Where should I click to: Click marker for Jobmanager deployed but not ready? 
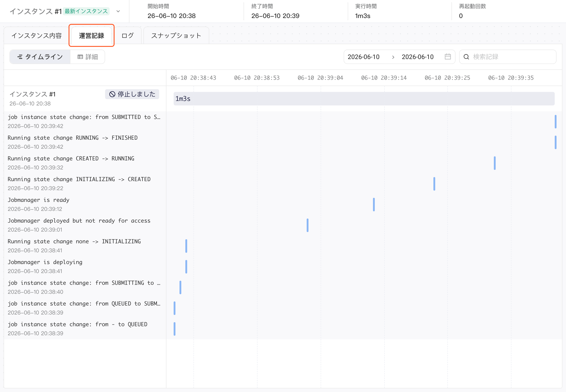click(307, 225)
